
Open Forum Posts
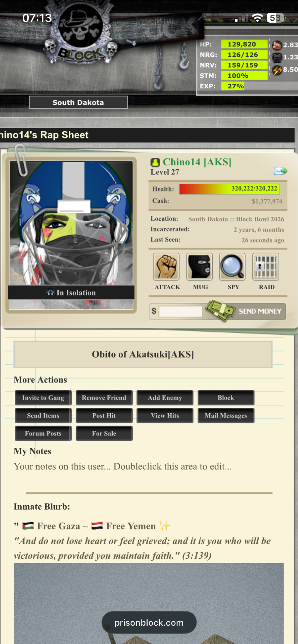tap(43, 433)
